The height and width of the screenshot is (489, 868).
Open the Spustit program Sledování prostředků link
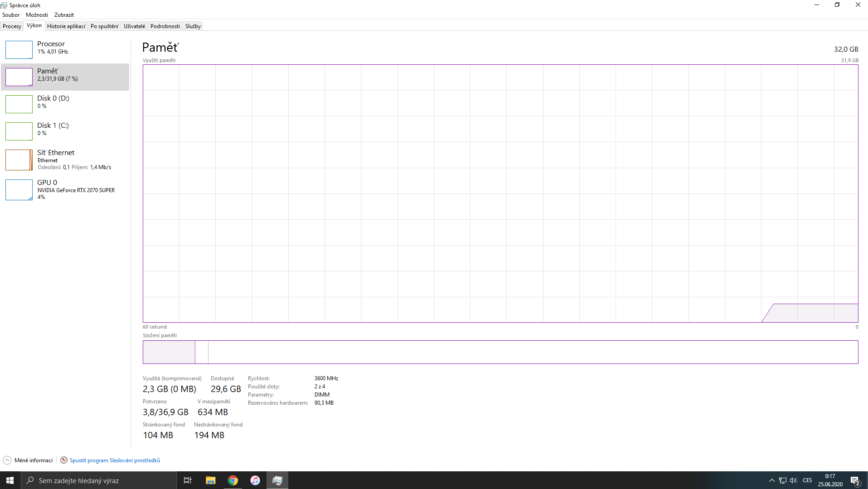(x=115, y=460)
